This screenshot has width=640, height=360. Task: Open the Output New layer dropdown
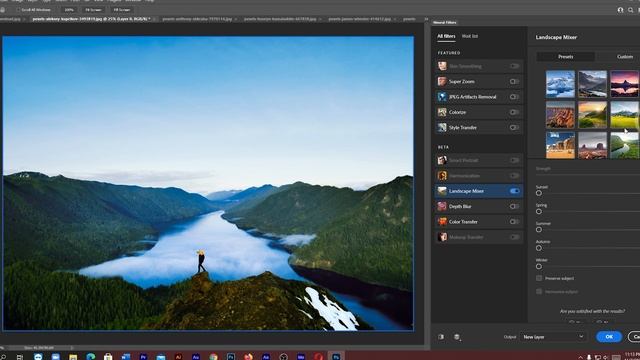coord(553,337)
